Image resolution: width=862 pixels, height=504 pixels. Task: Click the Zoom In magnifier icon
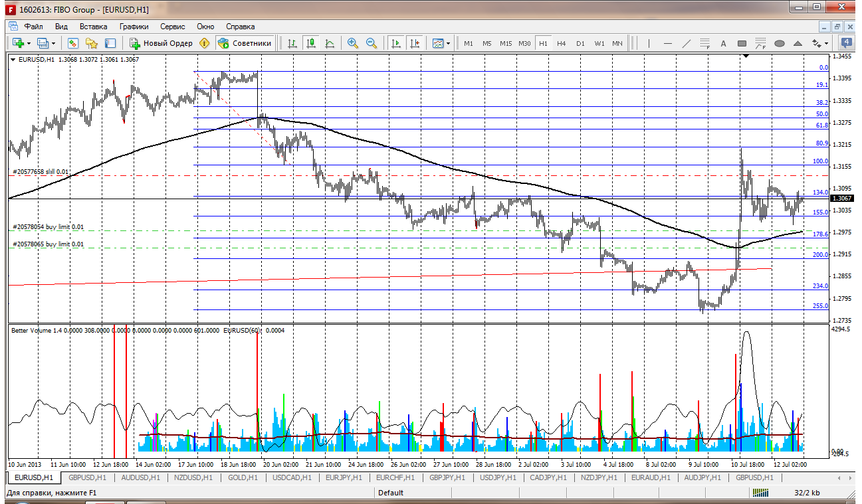[x=353, y=43]
